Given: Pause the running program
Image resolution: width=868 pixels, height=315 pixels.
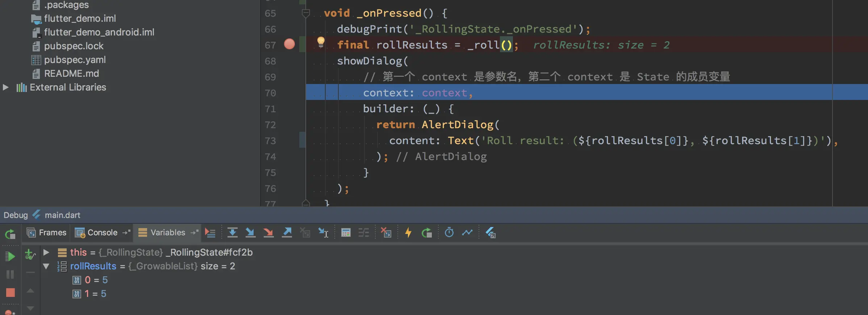Looking at the screenshot, I should (10, 274).
